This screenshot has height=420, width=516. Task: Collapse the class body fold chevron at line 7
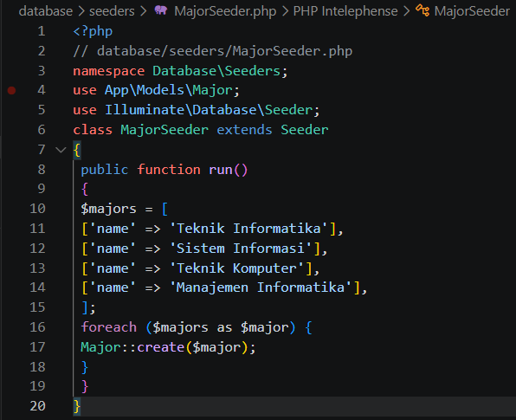point(61,150)
